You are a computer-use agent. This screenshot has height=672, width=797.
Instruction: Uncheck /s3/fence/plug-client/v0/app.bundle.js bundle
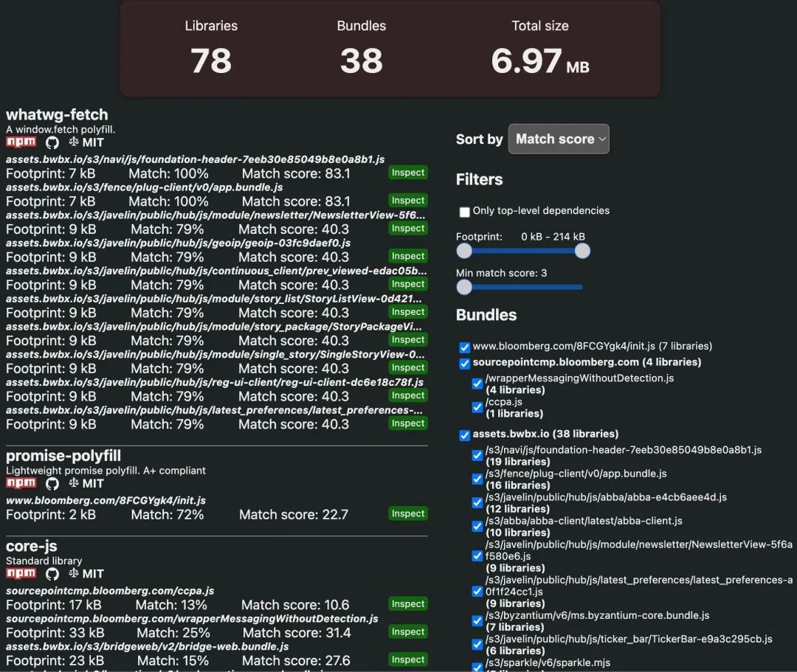pos(477,479)
